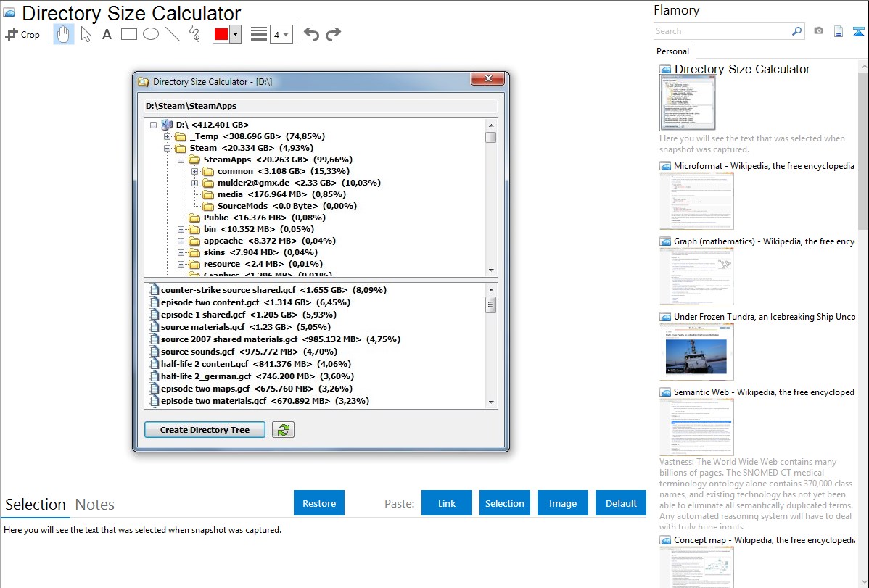
Task: Collapse the D:\ root node
Action: click(154, 125)
